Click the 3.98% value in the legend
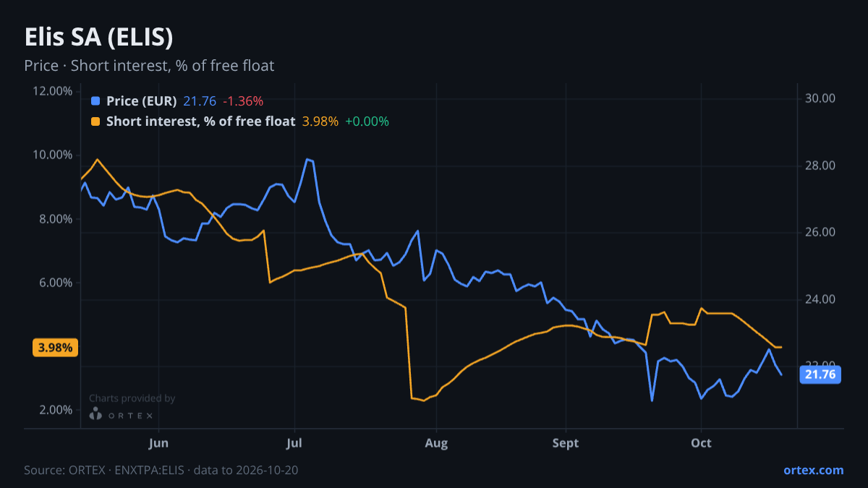Screen dimensions: 868x488 [x=320, y=121]
